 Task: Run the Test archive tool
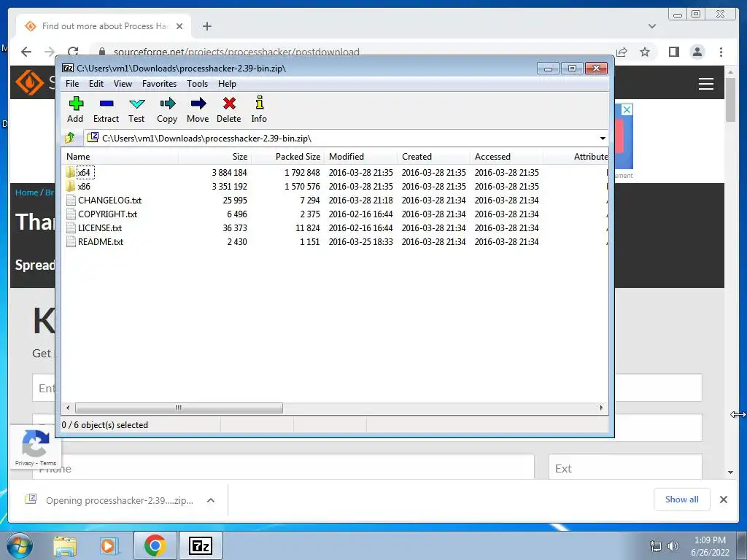coord(136,104)
